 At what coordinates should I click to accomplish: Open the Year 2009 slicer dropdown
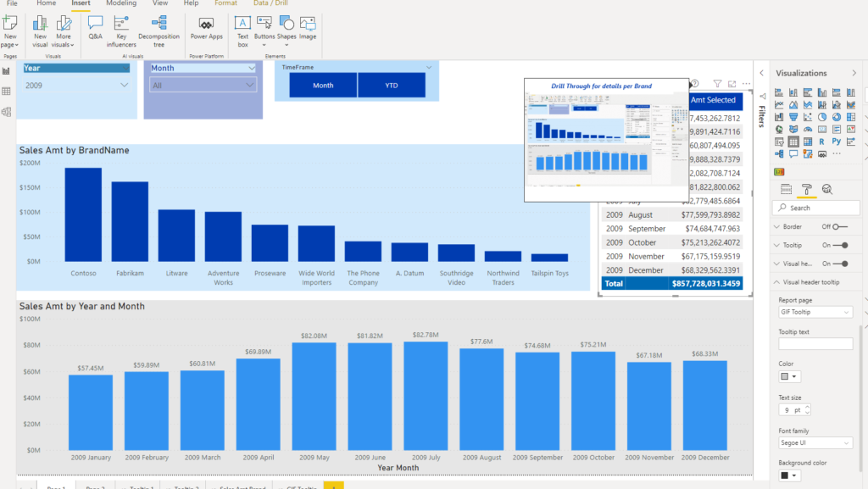point(76,86)
